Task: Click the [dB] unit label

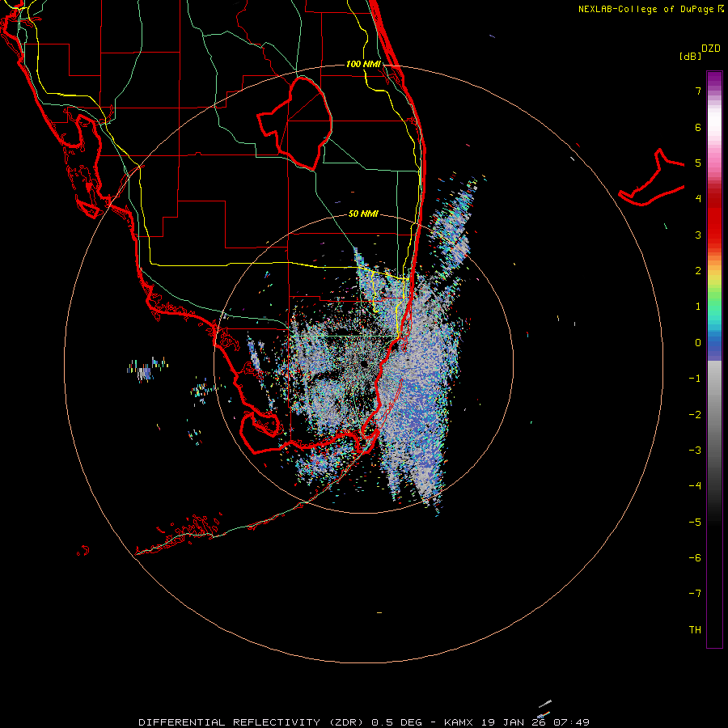Action: tap(690, 56)
